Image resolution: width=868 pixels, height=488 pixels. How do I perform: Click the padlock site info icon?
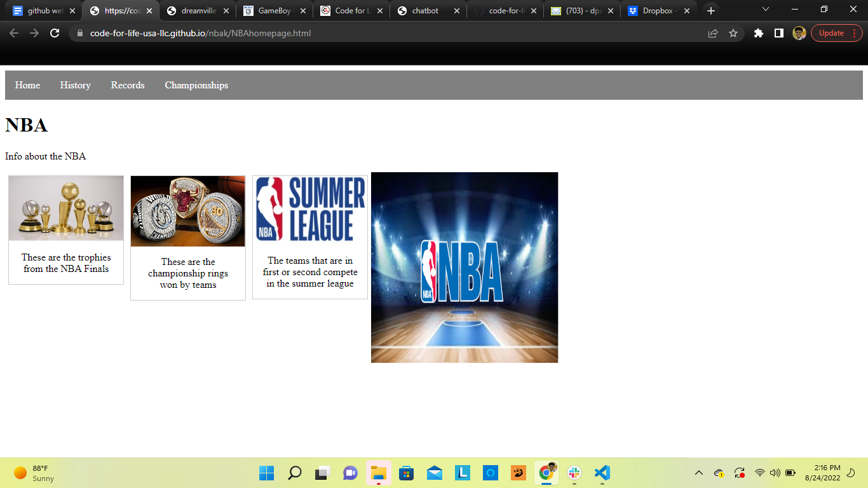[80, 33]
